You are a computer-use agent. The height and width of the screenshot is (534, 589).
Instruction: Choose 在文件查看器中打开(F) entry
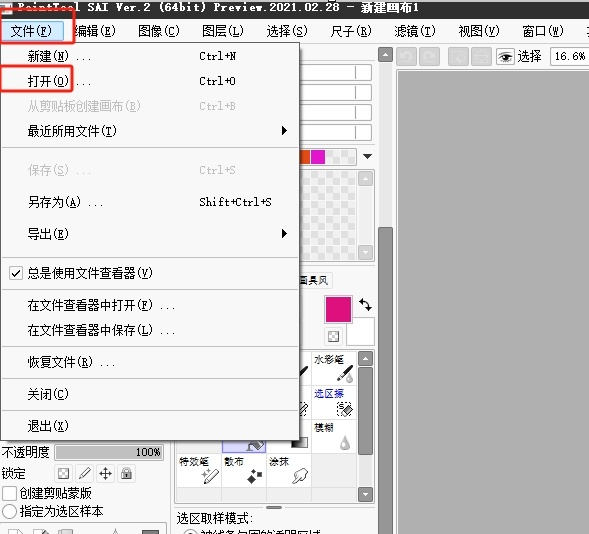(150, 305)
